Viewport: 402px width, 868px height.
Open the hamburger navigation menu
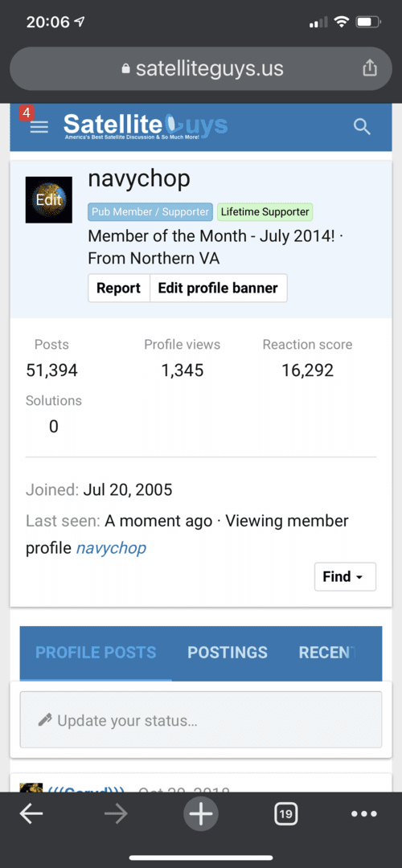point(39,127)
